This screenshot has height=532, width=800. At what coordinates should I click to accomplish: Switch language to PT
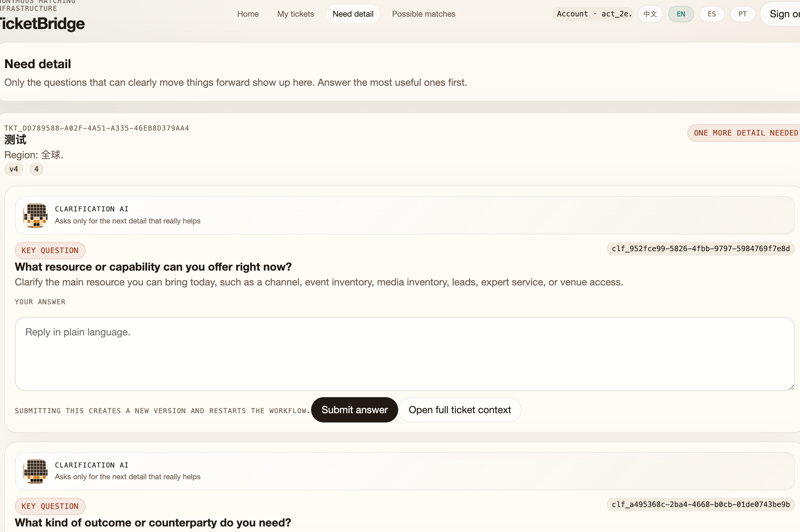coord(742,14)
